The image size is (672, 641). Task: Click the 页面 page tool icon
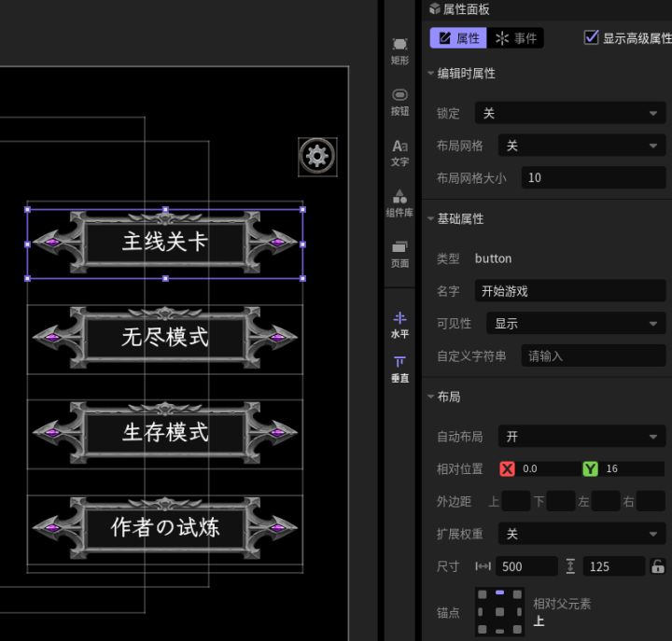coord(399,253)
